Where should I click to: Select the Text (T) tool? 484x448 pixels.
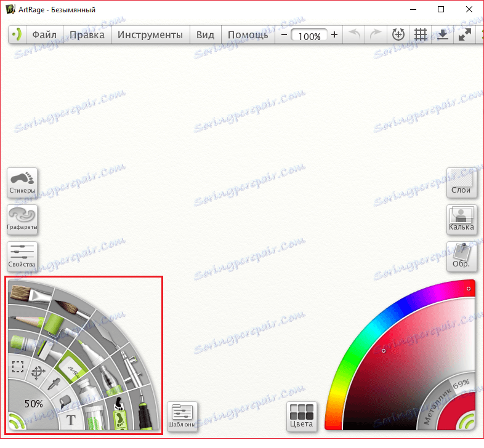click(71, 420)
